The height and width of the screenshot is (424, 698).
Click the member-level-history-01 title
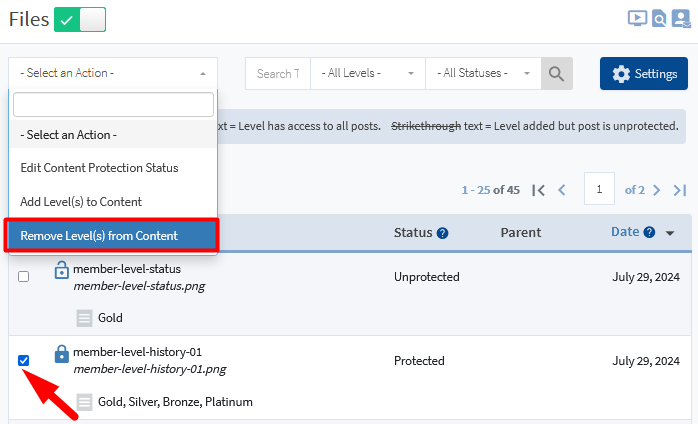(138, 352)
